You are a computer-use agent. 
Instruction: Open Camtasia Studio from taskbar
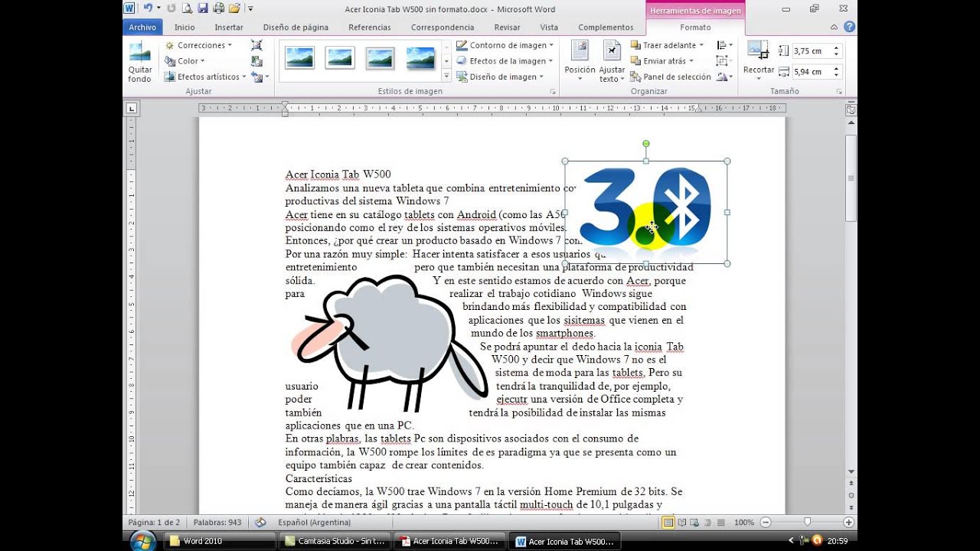pyautogui.click(x=335, y=542)
